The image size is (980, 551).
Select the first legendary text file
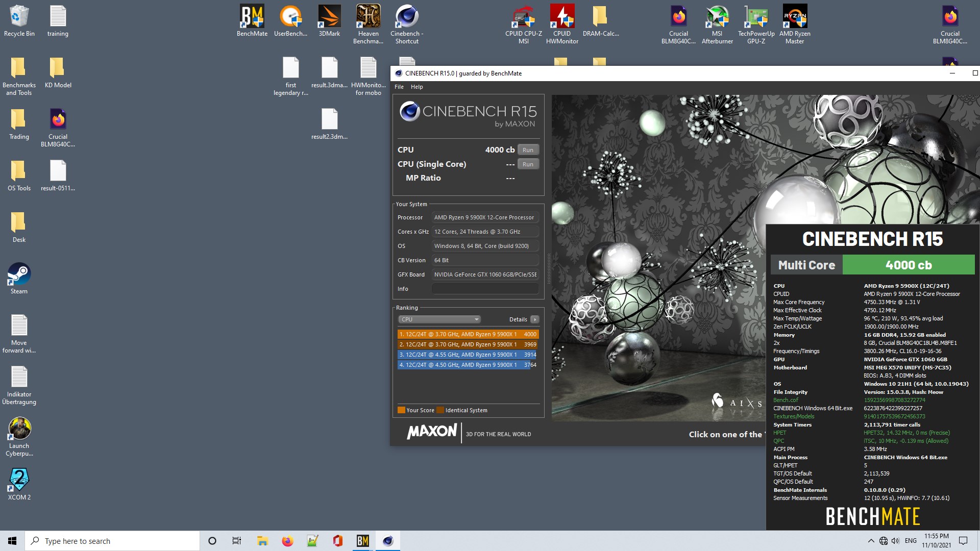(x=291, y=76)
